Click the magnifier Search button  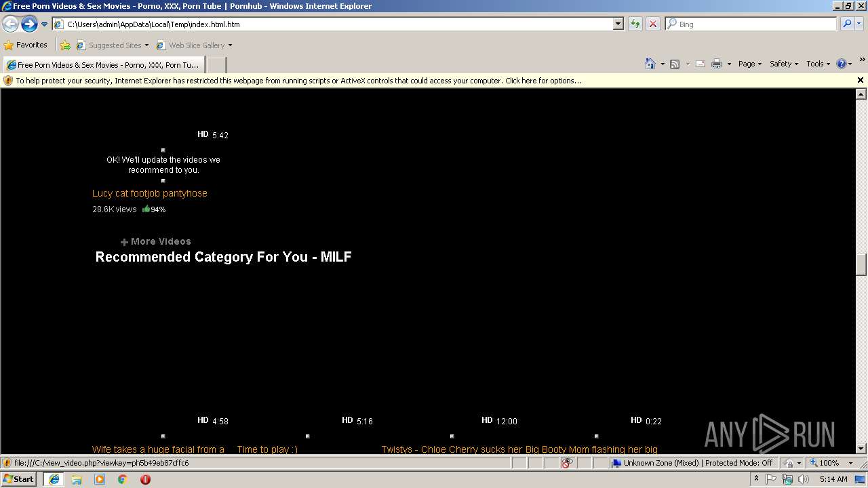point(847,24)
